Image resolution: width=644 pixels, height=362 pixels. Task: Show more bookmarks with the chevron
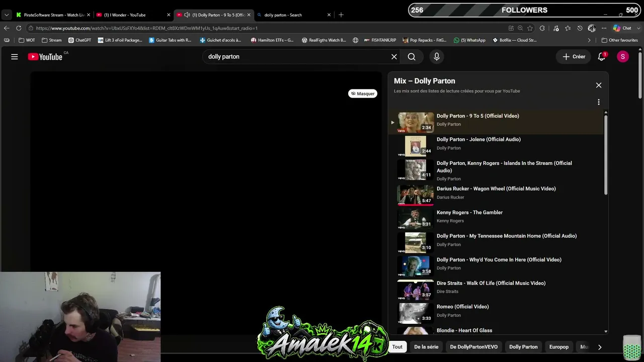click(x=589, y=40)
